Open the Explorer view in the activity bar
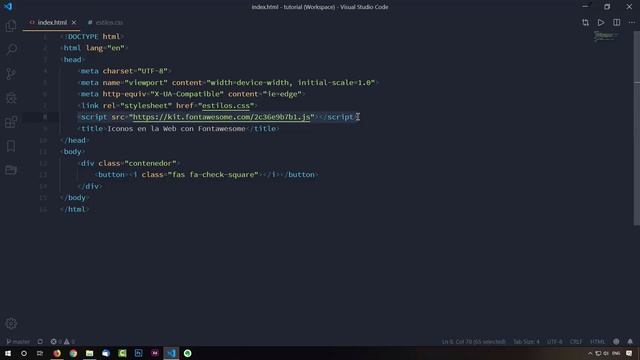Screen dimensions: 640x360 click(11, 26)
